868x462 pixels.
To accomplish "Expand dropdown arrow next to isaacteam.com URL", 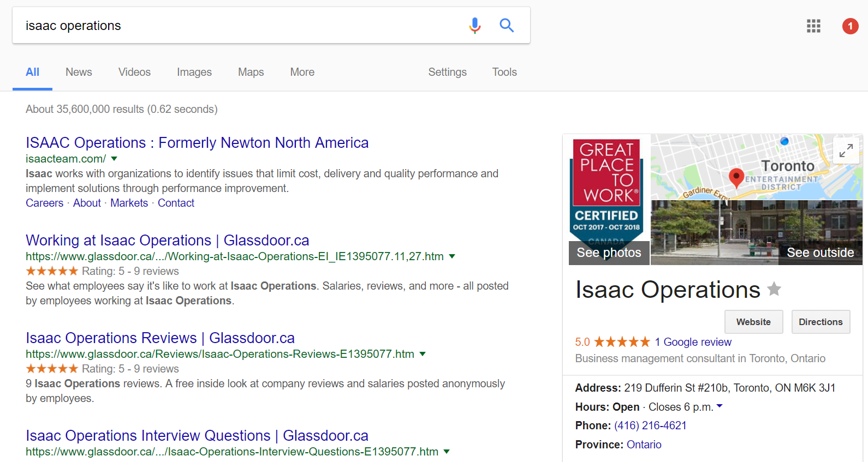I will (x=114, y=159).
